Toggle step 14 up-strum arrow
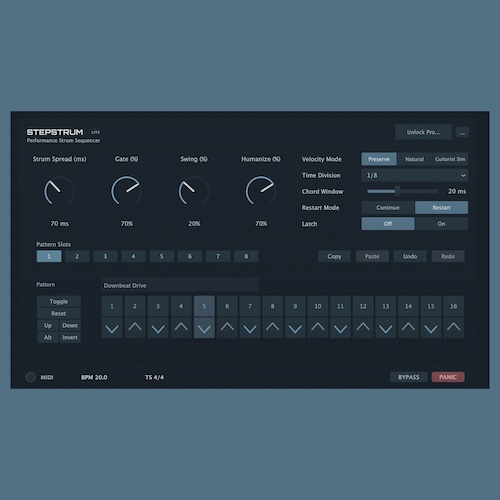Image resolution: width=500 pixels, height=500 pixels. pyautogui.click(x=408, y=328)
